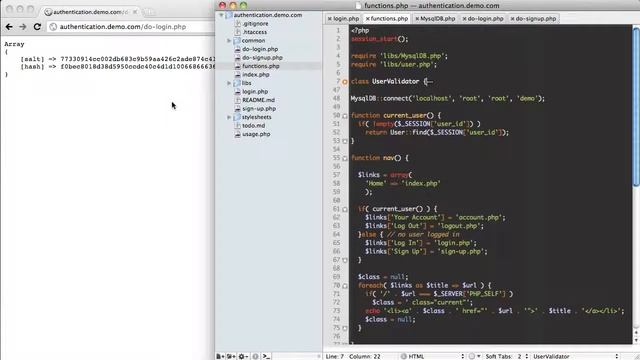
Task: Click fold end marker at line 67
Action: [x=345, y=260]
